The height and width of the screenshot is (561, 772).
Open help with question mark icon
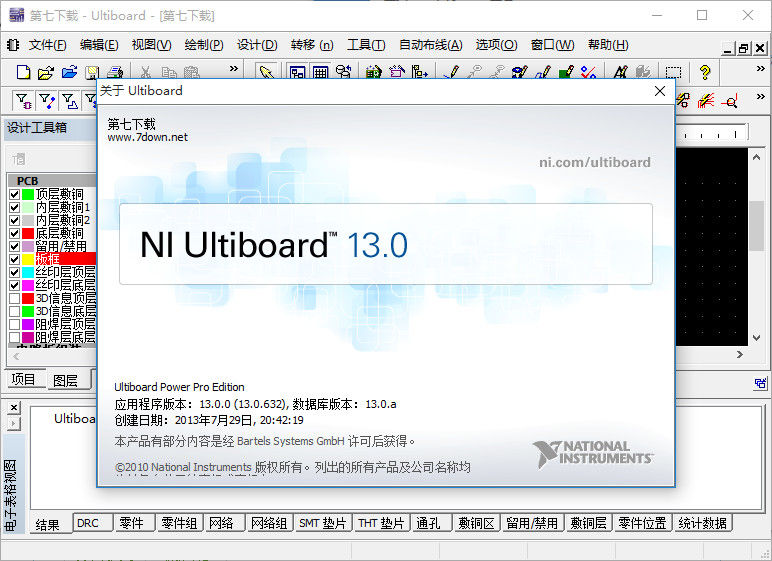point(705,72)
